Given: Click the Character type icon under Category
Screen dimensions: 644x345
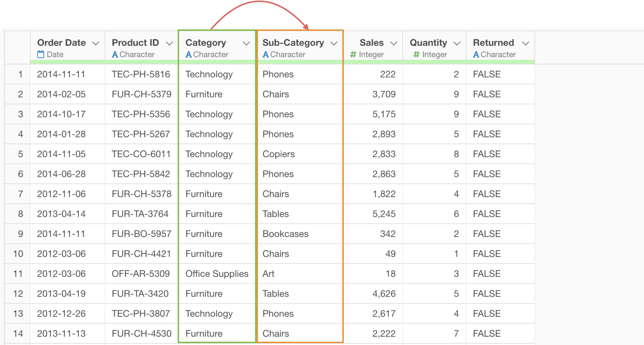Looking at the screenshot, I should [188, 54].
